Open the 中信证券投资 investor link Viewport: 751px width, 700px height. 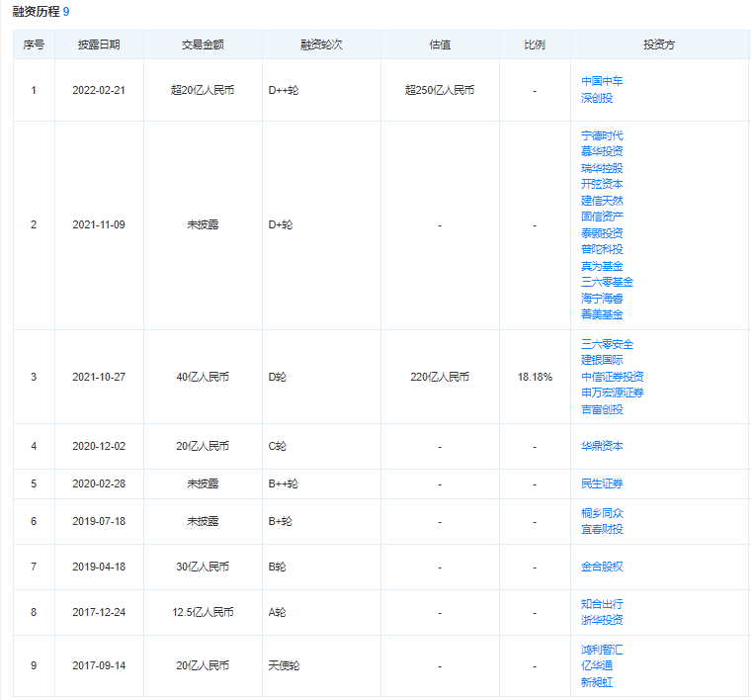(x=612, y=377)
